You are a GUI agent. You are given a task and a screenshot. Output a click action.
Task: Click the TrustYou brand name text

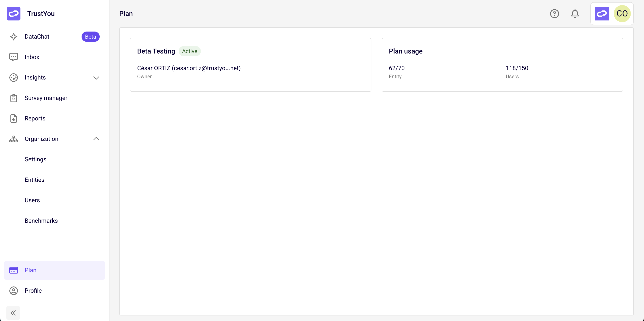click(41, 13)
